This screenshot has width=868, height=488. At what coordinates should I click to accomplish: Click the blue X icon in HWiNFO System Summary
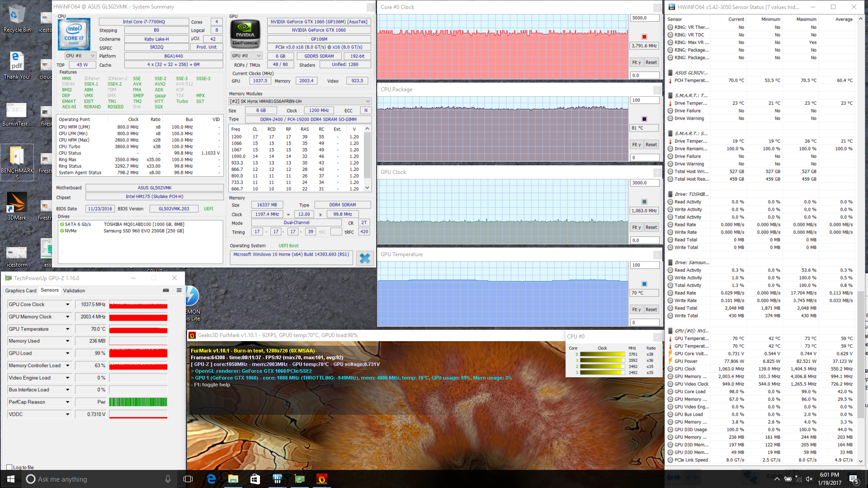364,258
